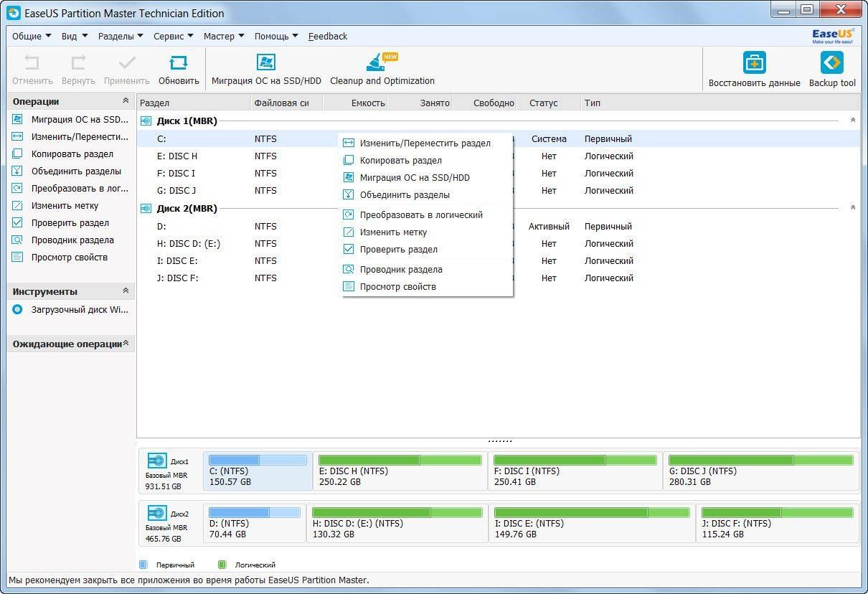This screenshot has width=868, height=594.
Task: Click the sidebar icon beside Преобразовать в лог
Action: pyautogui.click(x=17, y=188)
